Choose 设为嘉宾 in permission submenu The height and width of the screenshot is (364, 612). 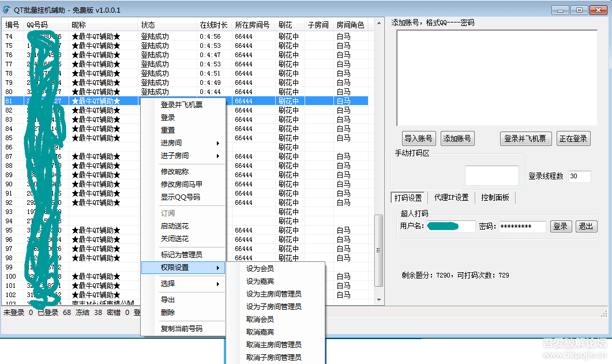click(x=260, y=282)
